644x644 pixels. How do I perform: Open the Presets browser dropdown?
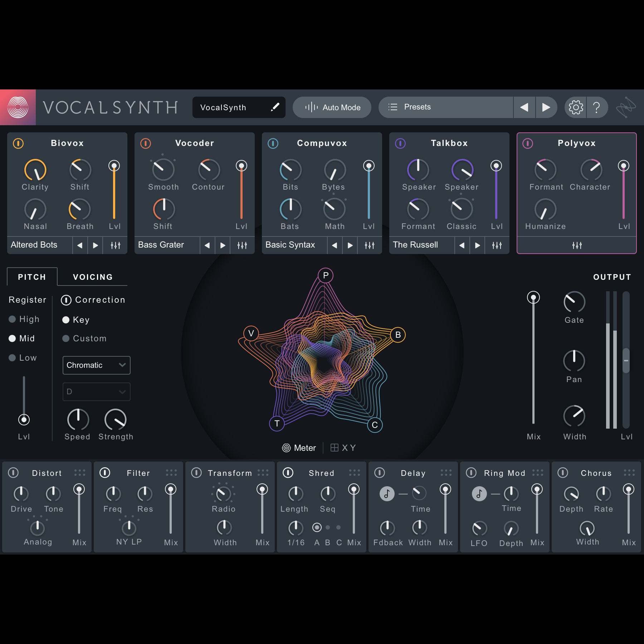click(x=446, y=107)
